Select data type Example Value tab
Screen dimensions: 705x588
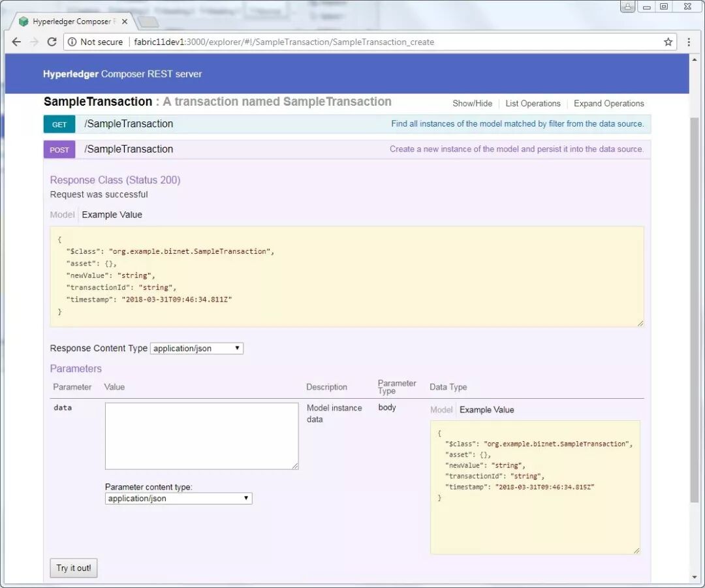click(x=486, y=410)
